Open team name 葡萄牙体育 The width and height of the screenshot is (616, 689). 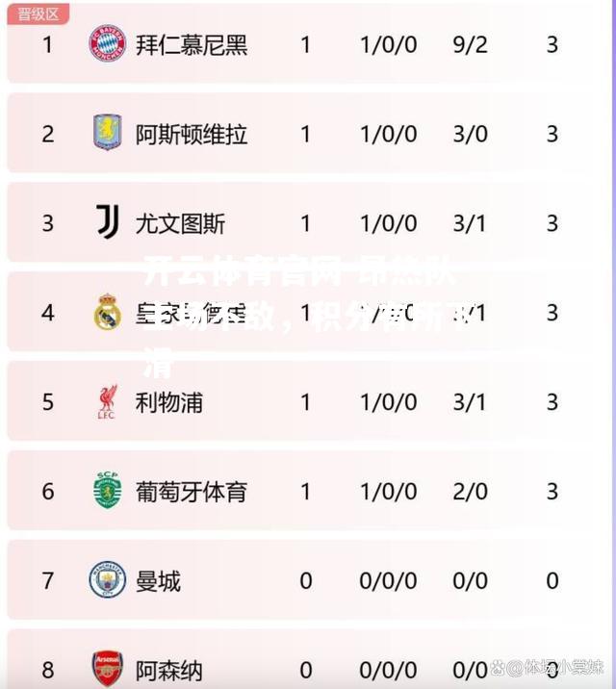coord(192,492)
